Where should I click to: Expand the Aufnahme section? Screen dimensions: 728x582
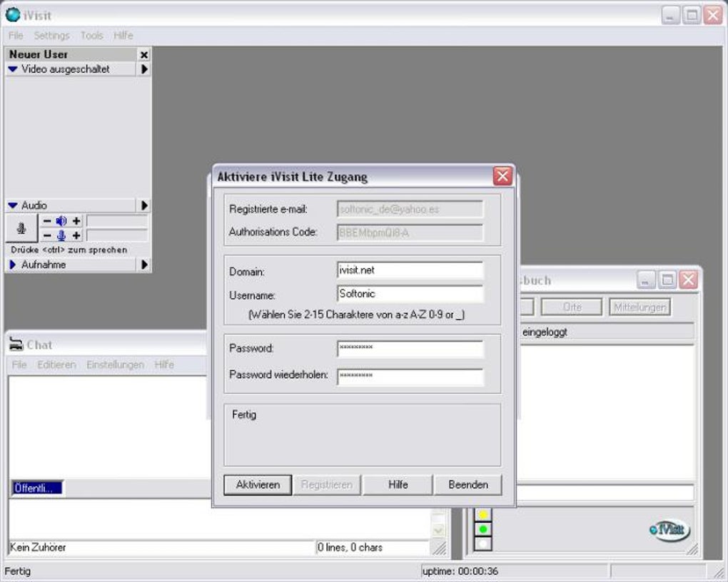tap(13, 265)
